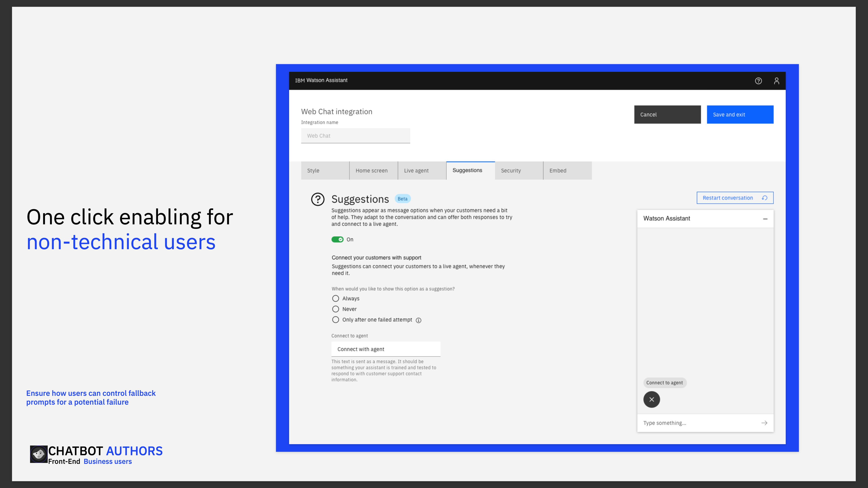Image resolution: width=868 pixels, height=488 pixels.
Task: Select the Suggestions tab
Action: [470, 170]
